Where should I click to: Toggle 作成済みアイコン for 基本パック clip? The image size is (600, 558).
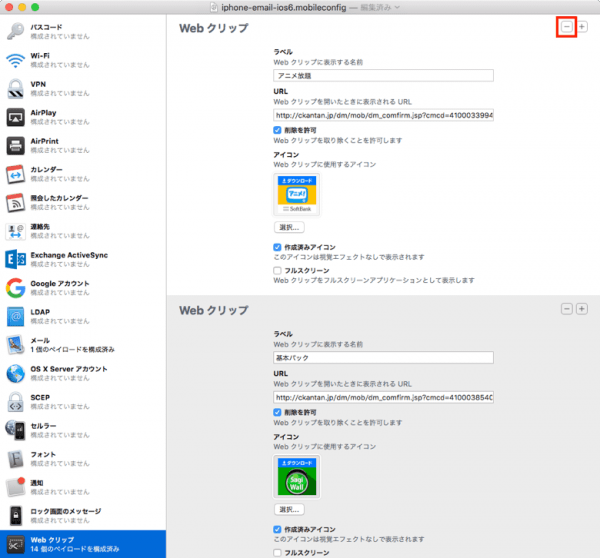[x=277, y=529]
